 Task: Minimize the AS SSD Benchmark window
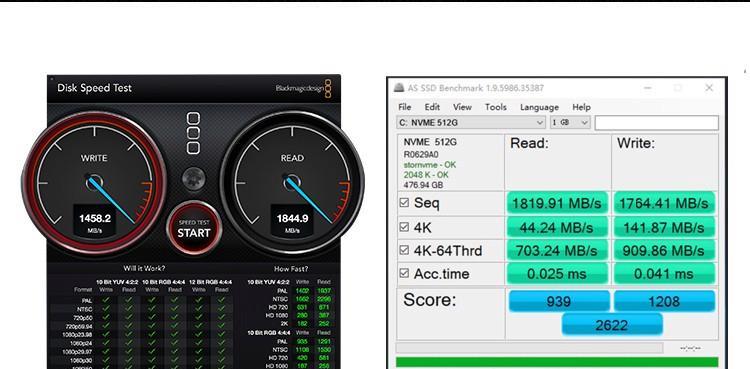648,88
